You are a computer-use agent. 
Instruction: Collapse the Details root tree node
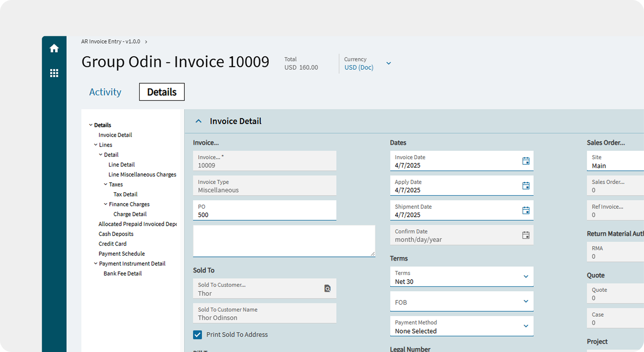point(90,125)
